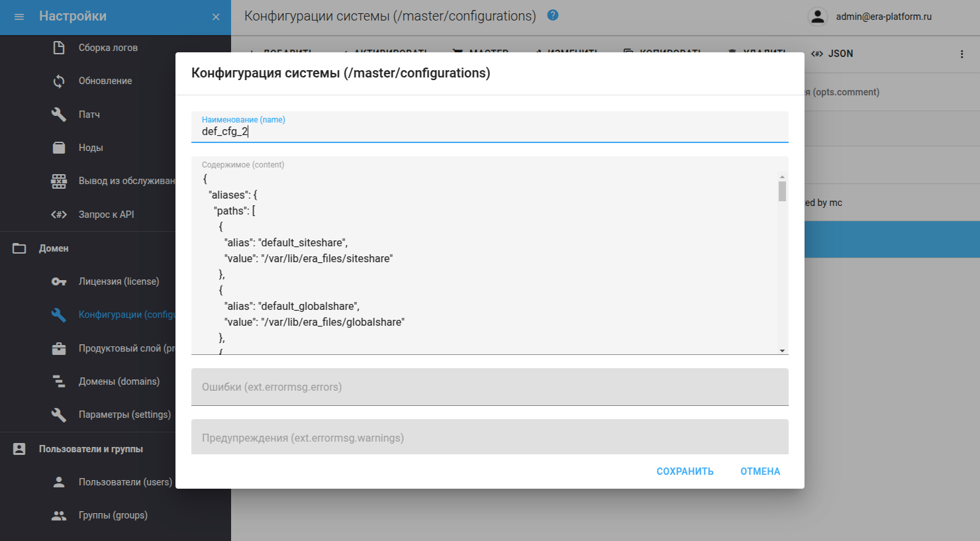Open the hamburger menu next to Настройки
This screenshot has height=541, width=980.
(19, 17)
